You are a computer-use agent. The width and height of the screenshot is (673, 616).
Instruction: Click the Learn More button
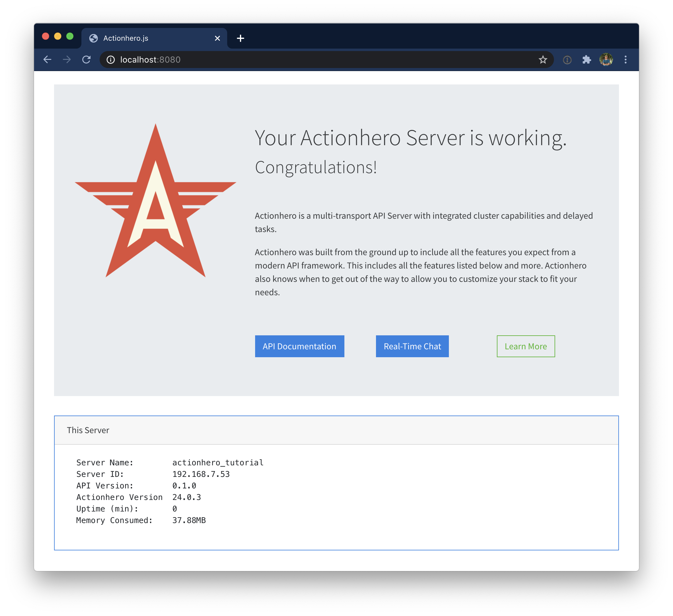526,346
